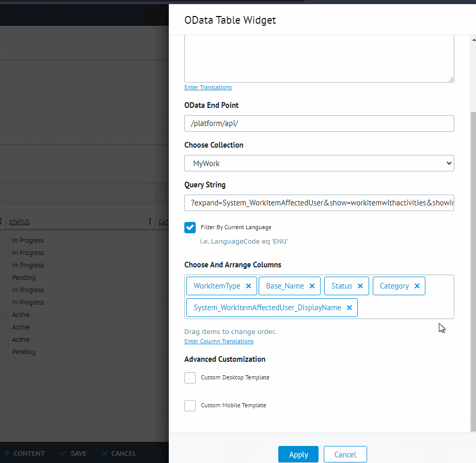Click the Cancel button in dialog
476x463 pixels.
(345, 454)
